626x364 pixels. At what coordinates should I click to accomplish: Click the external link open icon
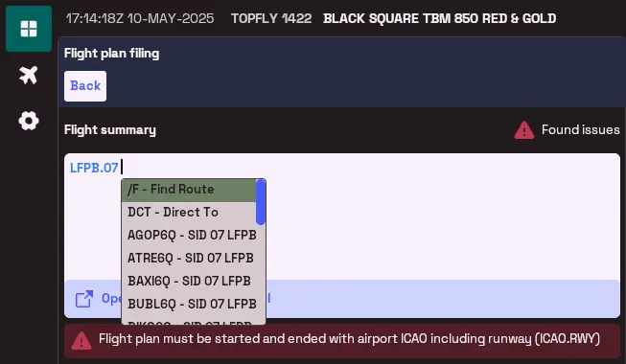[84, 299]
